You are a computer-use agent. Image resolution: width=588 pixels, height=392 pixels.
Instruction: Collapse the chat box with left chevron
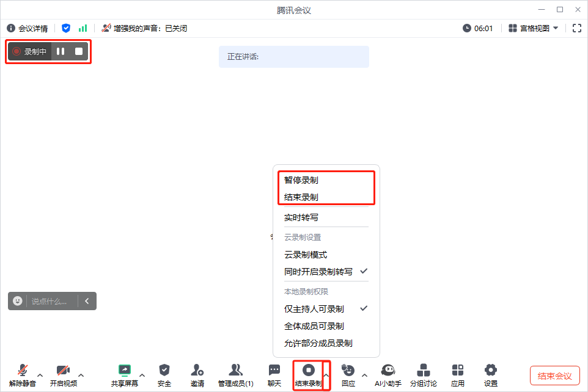(x=87, y=300)
